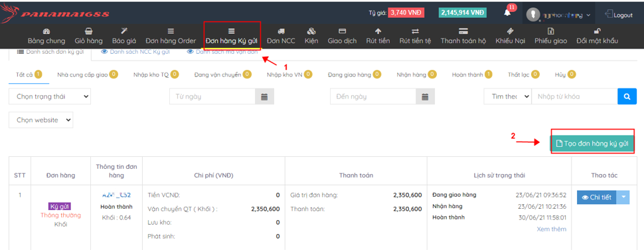644x250 pixels.
Task: Open Rút tiền withdraw page
Action: pyautogui.click(x=378, y=36)
